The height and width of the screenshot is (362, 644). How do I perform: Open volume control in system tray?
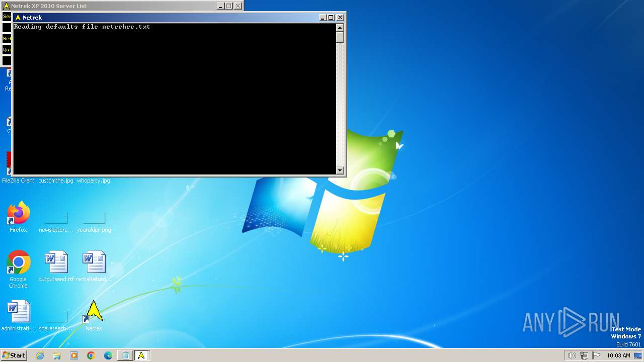[x=572, y=355]
